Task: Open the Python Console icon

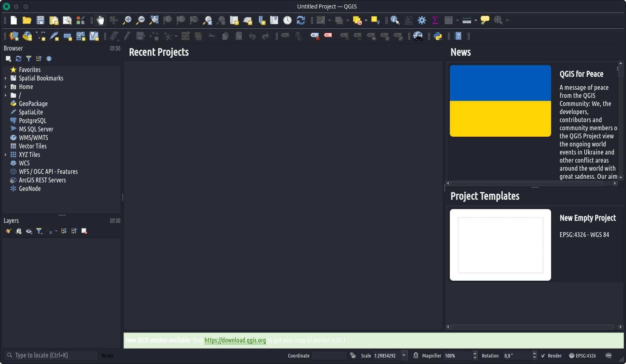Action: point(438,36)
